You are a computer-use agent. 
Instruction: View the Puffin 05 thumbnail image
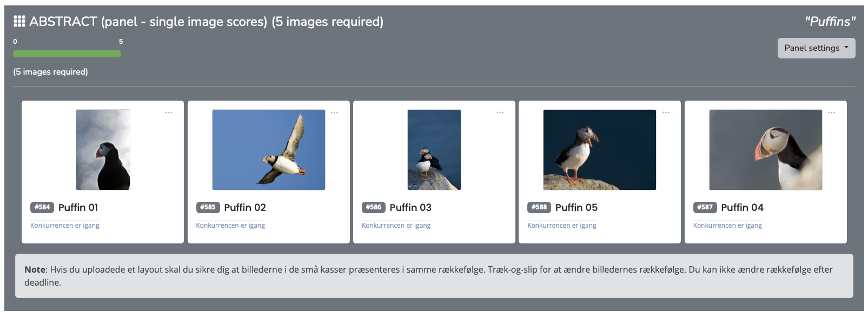(600, 150)
